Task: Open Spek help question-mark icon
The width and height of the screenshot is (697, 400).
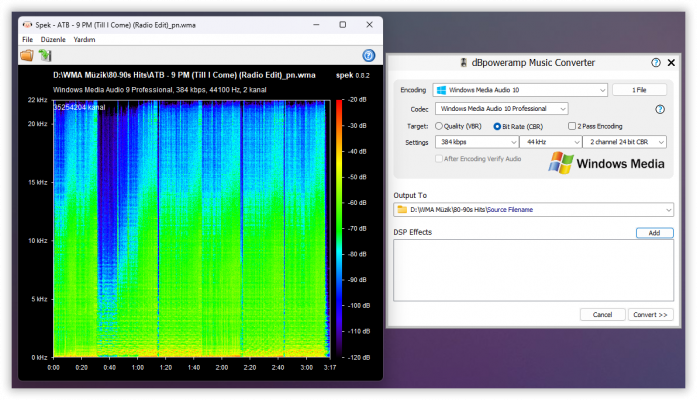Action: pos(369,56)
